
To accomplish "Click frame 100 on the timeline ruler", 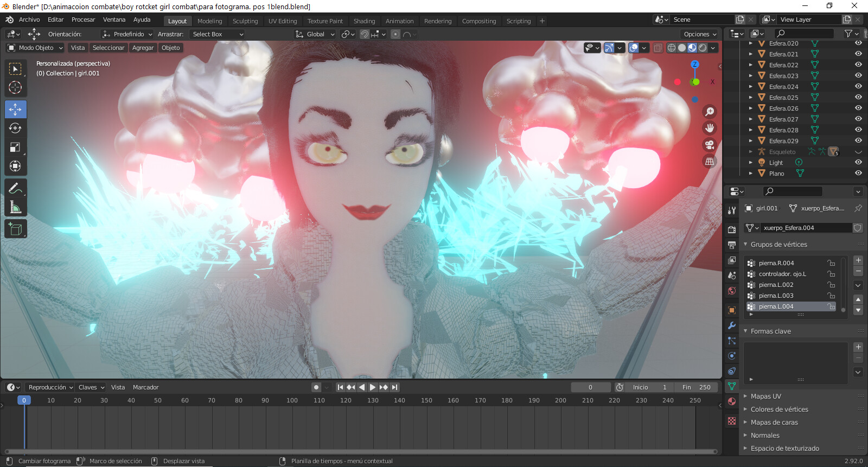I will pyautogui.click(x=292, y=400).
